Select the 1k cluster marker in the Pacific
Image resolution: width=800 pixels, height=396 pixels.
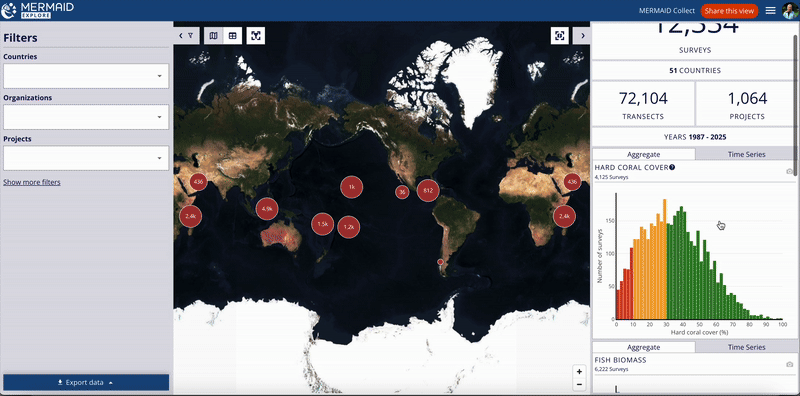[x=352, y=187]
